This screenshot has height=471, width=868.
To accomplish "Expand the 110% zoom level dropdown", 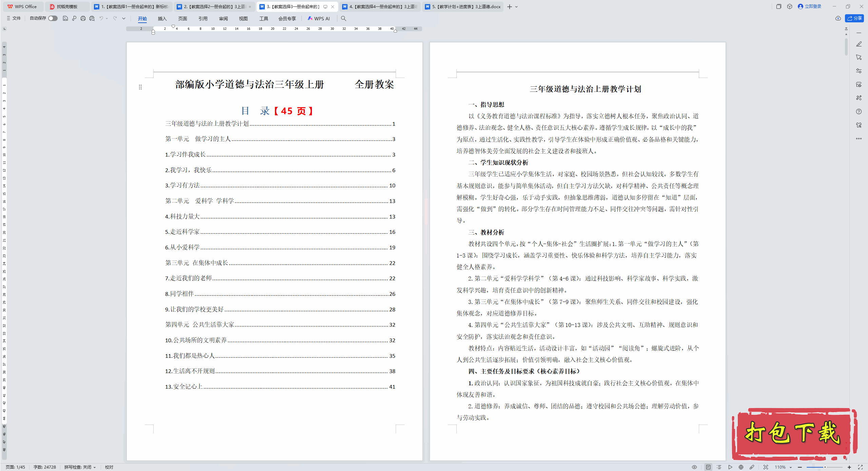I will [x=791, y=467].
